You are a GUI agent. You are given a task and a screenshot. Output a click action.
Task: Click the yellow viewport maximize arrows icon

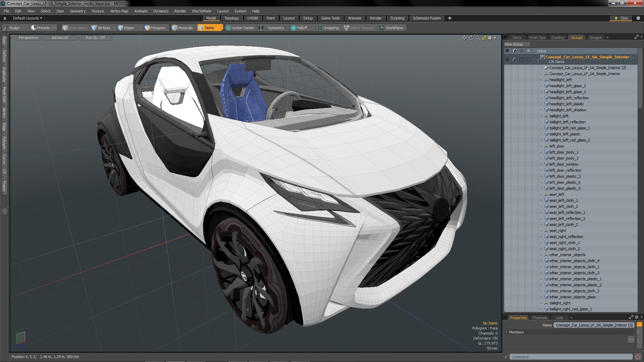tap(484, 38)
